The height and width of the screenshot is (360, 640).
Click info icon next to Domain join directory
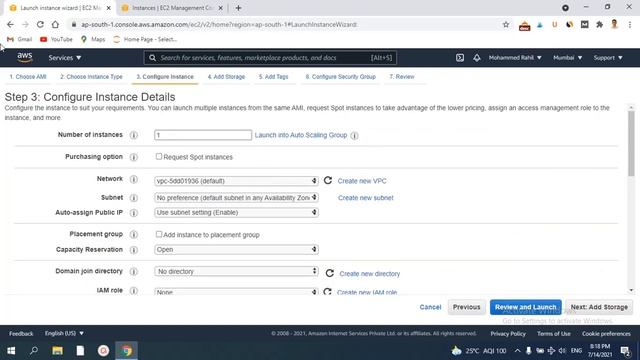coord(133,271)
